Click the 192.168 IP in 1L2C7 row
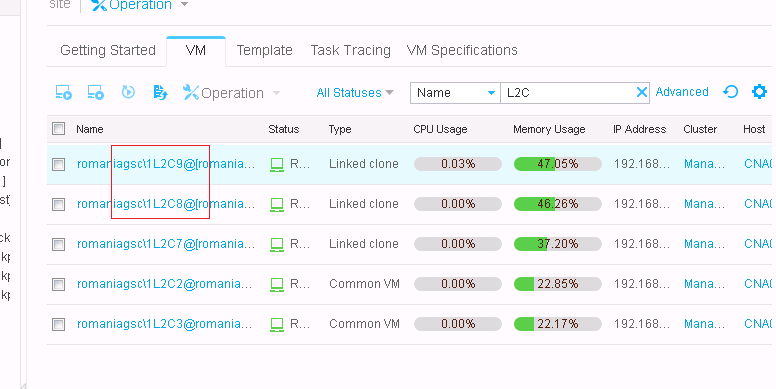776x389 pixels. coord(642,244)
